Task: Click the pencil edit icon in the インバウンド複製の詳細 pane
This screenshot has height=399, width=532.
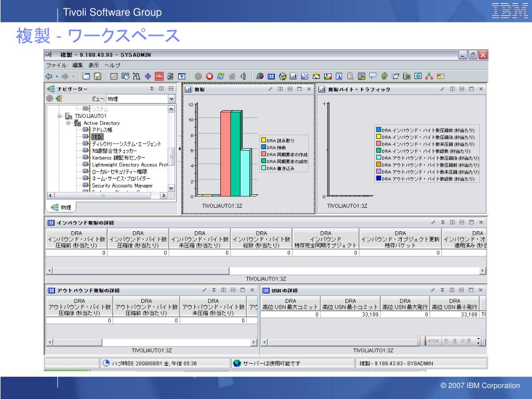Action: point(433,222)
